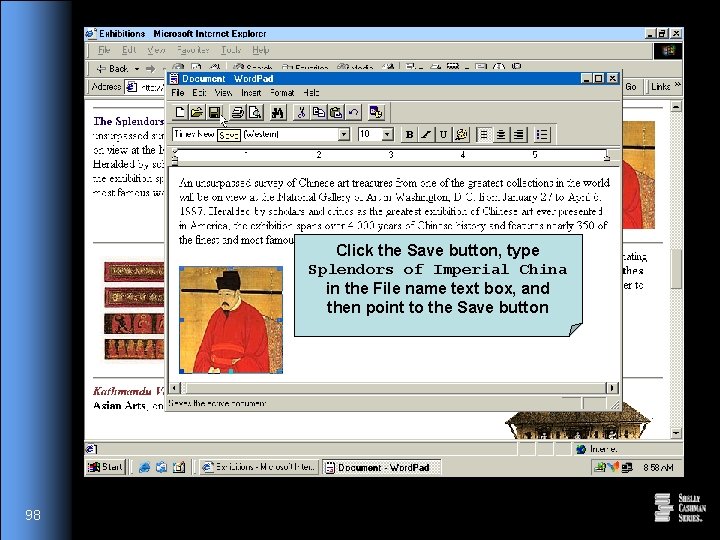Open WordPad Format menu
The image size is (720, 540).
pos(282,93)
